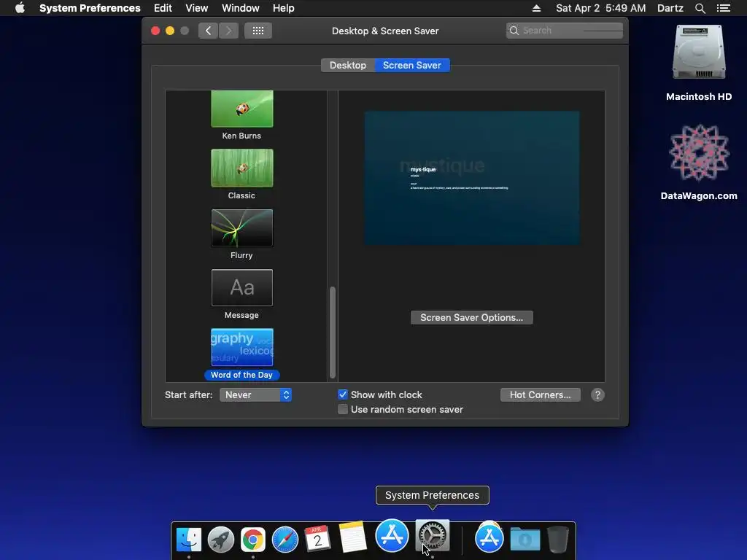
Task: Click the screen saver list scrollbar
Action: pos(333,332)
